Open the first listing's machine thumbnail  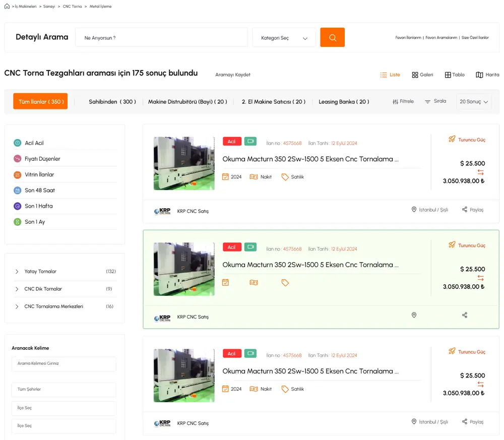click(184, 163)
